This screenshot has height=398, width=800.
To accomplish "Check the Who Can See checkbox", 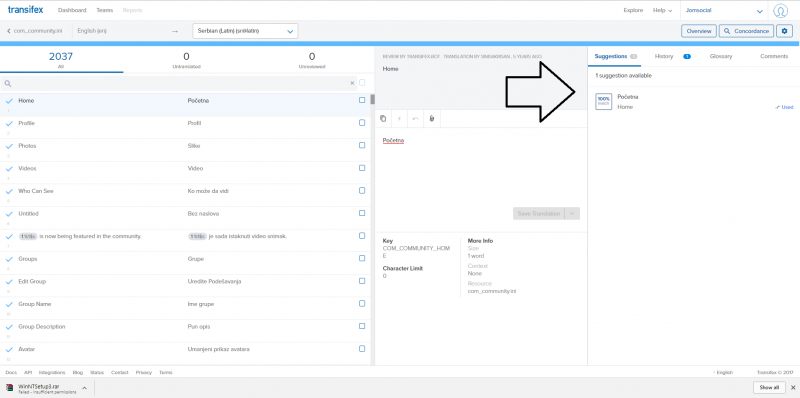I will point(362,190).
